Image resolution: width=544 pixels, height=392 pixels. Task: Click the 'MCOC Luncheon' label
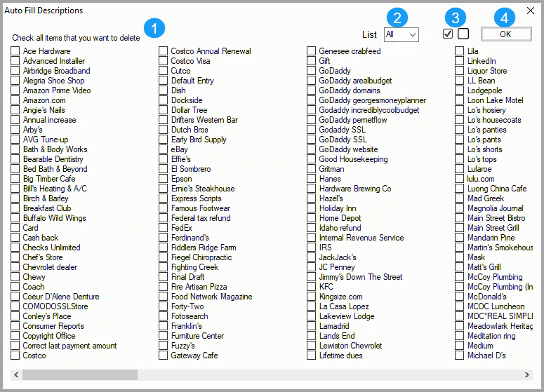tap(496, 306)
